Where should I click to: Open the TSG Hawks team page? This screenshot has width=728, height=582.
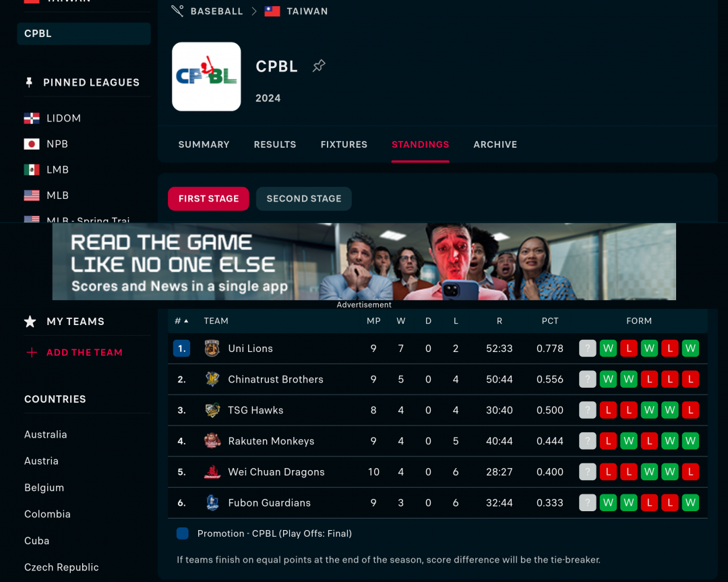255,410
